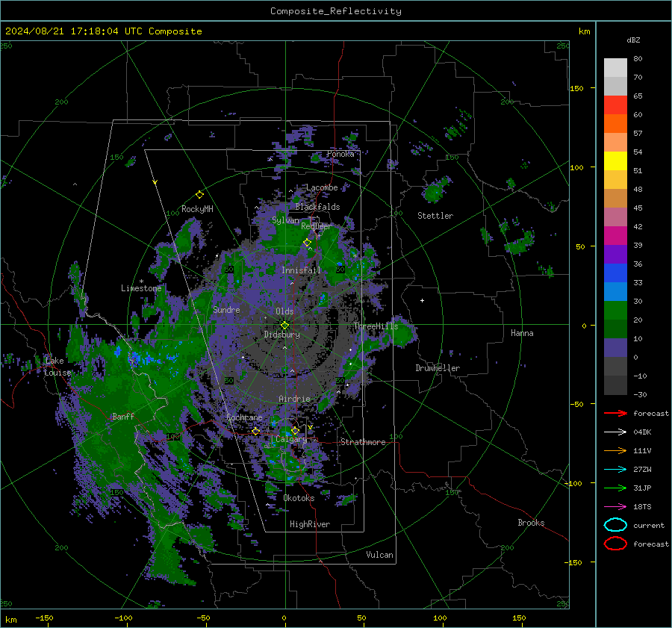The width and height of the screenshot is (672, 628).
Task: Click the Strathmore label
Action: 363,442
